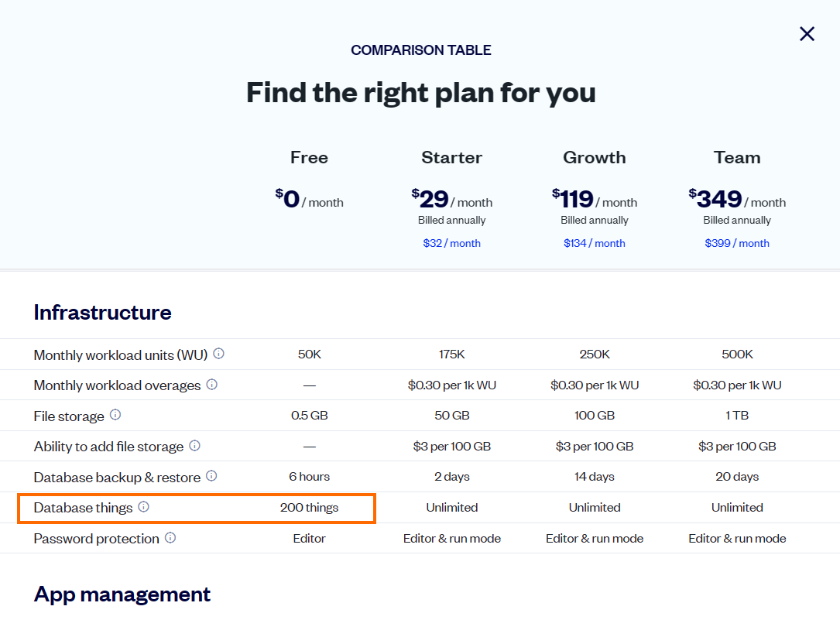This screenshot has height=620, width=840.
Task: Click info icon for Ability to add file storage
Action: [x=195, y=446]
